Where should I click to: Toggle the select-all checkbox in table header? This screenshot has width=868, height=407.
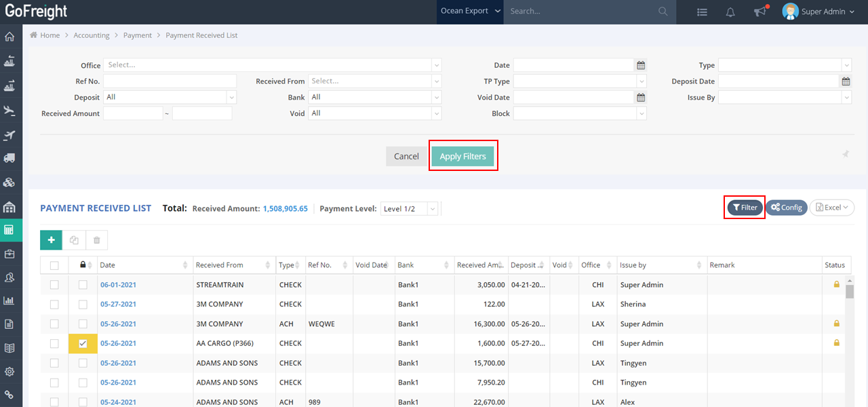[54, 265]
